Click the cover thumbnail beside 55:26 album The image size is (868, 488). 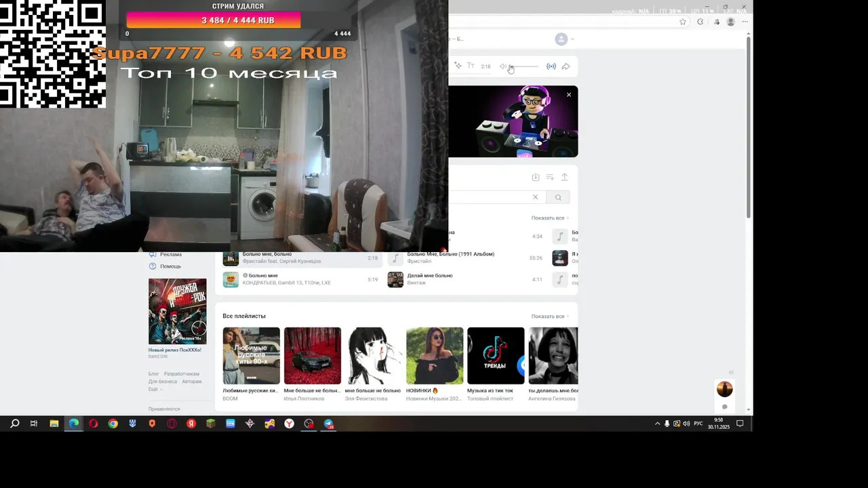[559, 258]
